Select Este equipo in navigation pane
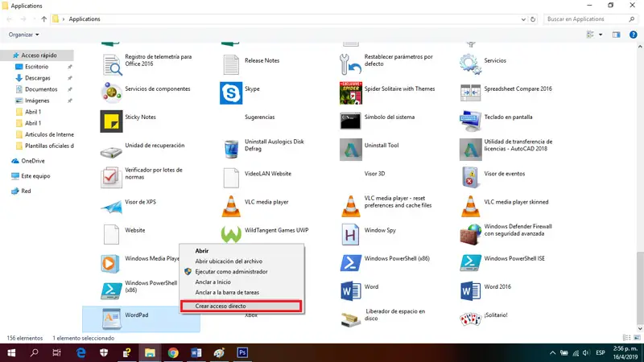The image size is (644, 362). click(35, 176)
